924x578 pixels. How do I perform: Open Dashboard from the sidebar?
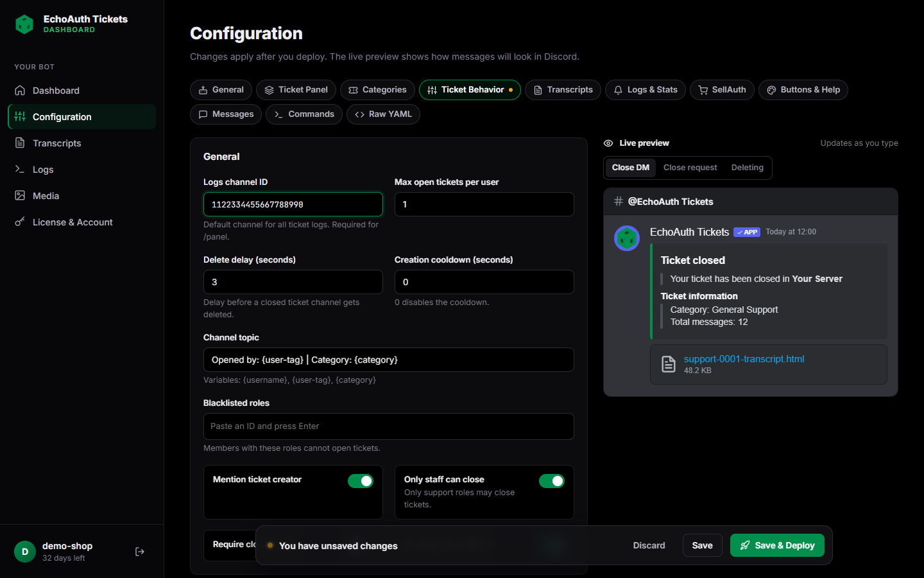tap(82, 91)
